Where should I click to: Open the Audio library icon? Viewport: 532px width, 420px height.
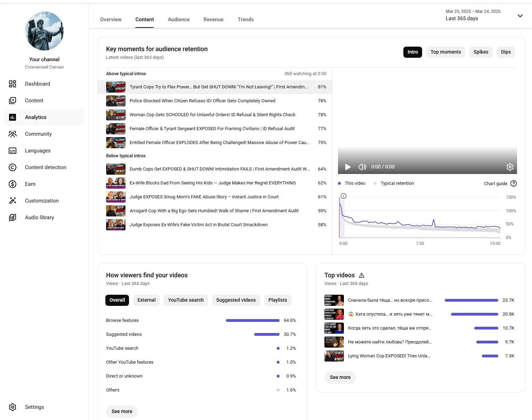13,217
